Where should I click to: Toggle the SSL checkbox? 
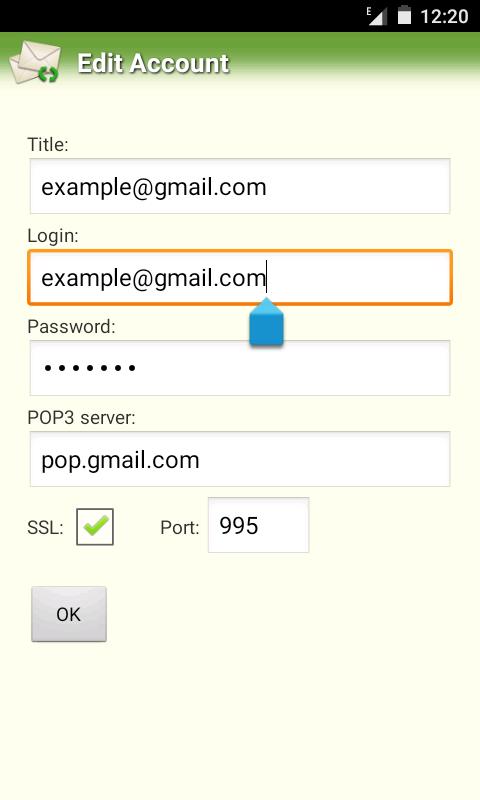tap(95, 527)
